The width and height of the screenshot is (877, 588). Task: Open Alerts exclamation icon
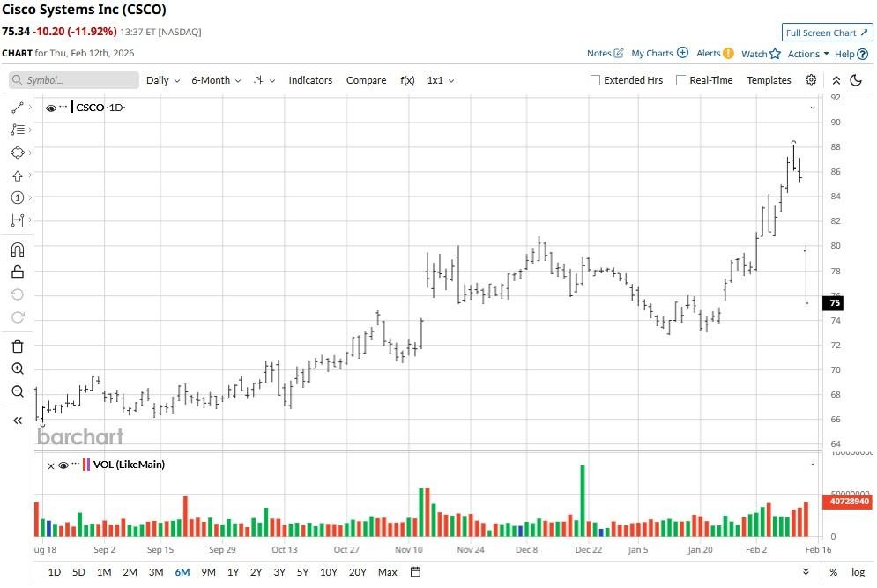tap(728, 53)
